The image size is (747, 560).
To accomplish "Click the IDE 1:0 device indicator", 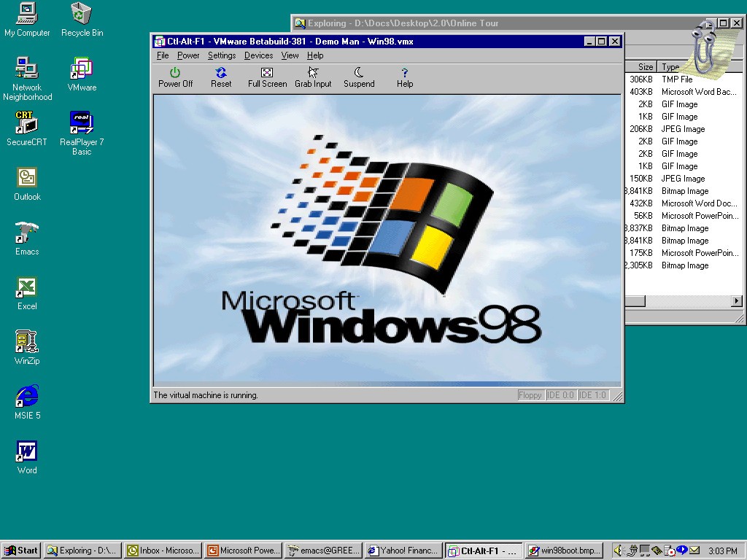I will click(593, 395).
